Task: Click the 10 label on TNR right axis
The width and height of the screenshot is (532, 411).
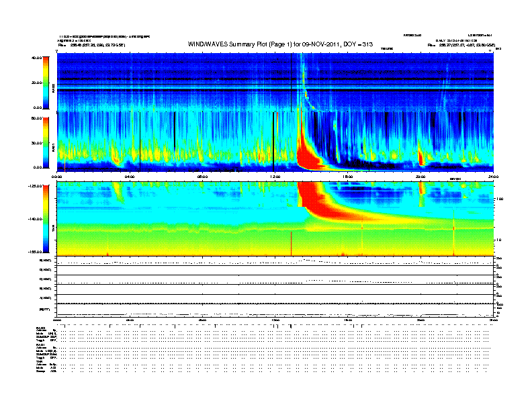Action: pyautogui.click(x=498, y=240)
